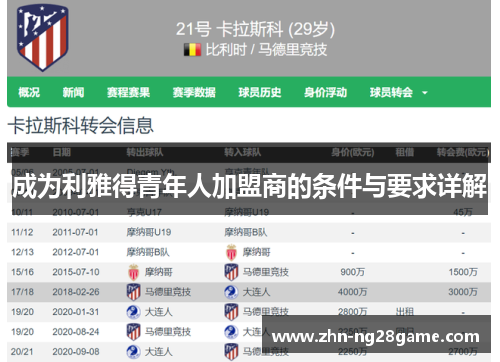Click Monaco crest in 15/16 row

[134, 272]
